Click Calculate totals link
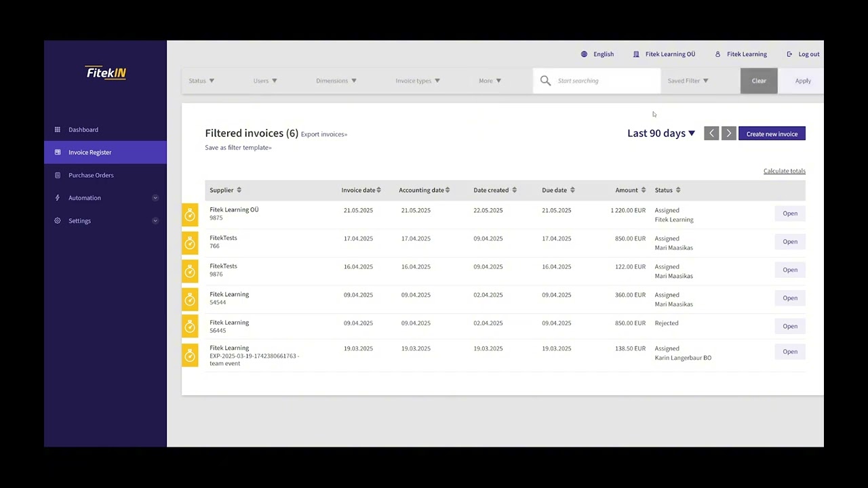Image resolution: width=868 pixels, height=488 pixels. click(x=785, y=171)
